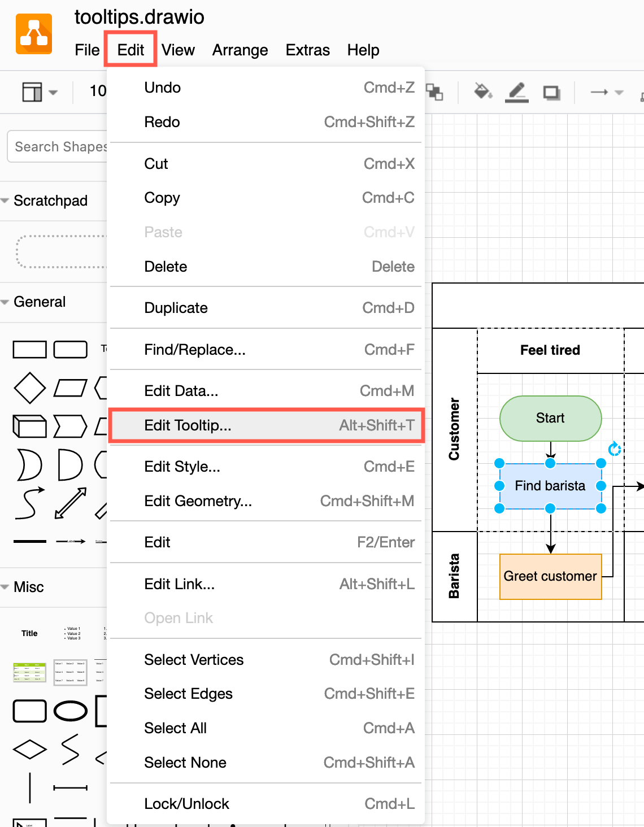Screen dimensions: 644x827
Task: Collapse the General shapes section
Action: (6, 302)
